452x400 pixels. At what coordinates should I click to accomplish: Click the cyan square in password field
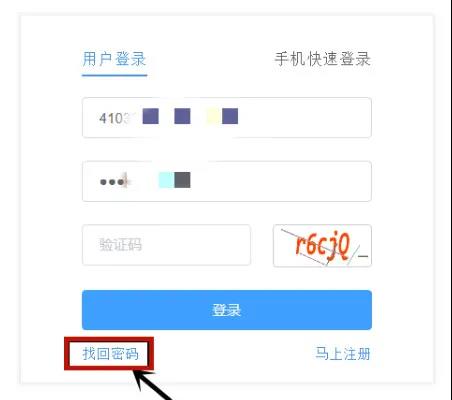click(x=167, y=180)
